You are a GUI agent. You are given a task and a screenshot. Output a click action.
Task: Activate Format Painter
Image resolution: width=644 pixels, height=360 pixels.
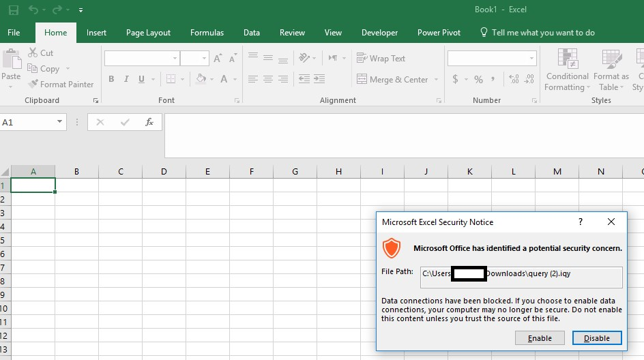point(61,84)
